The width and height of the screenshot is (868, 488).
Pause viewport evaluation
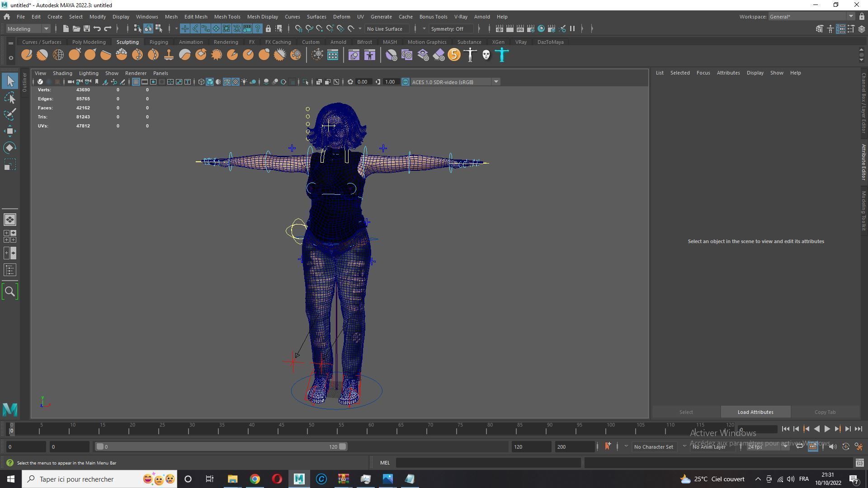572,29
